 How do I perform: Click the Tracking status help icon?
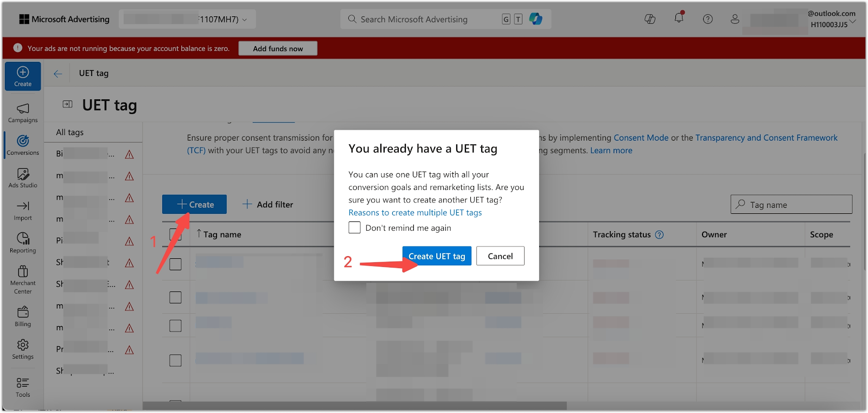point(659,235)
